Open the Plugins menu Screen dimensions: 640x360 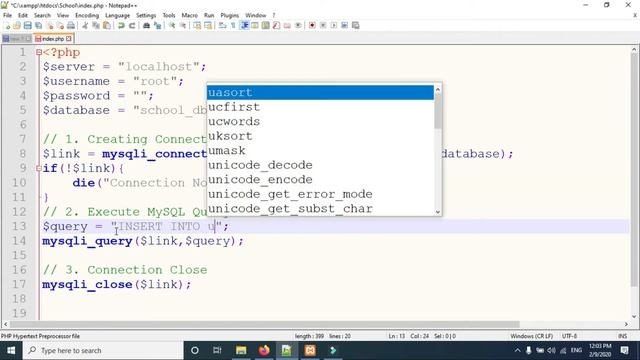pos(229,15)
